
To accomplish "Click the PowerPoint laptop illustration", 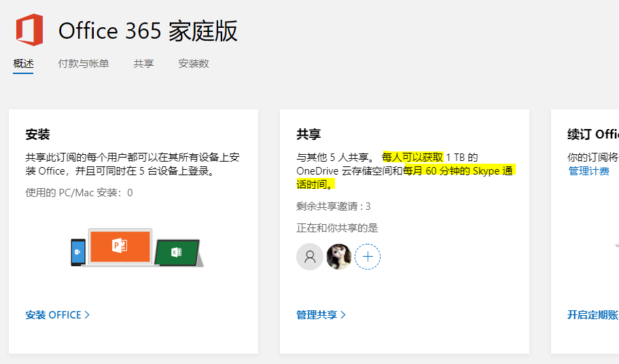I will (120, 247).
